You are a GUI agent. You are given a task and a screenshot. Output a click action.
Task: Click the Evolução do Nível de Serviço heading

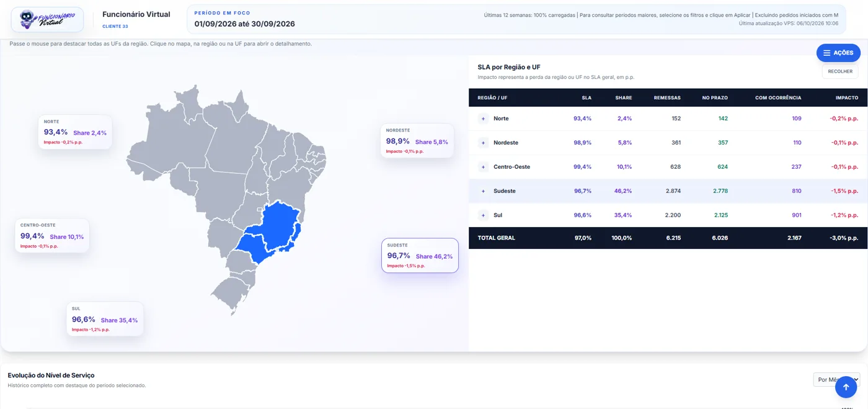pos(51,375)
